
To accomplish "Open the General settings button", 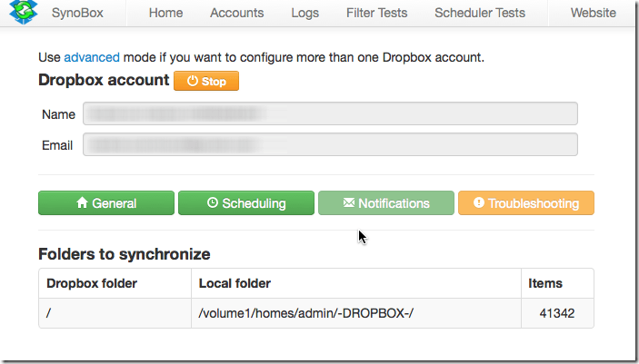I will pos(106,202).
